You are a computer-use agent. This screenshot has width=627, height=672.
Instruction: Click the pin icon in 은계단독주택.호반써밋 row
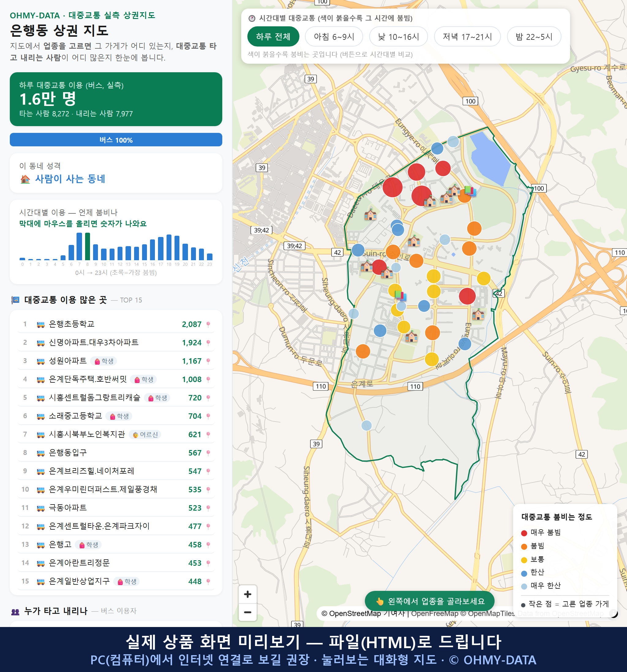[208, 379]
